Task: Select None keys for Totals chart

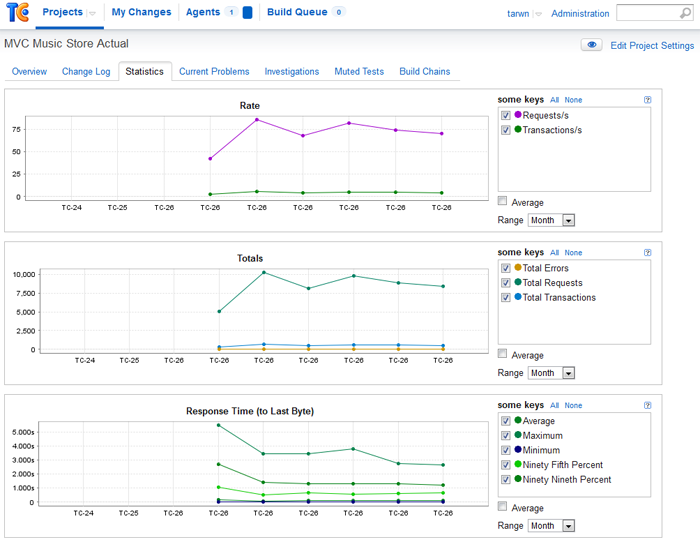Action: [573, 253]
